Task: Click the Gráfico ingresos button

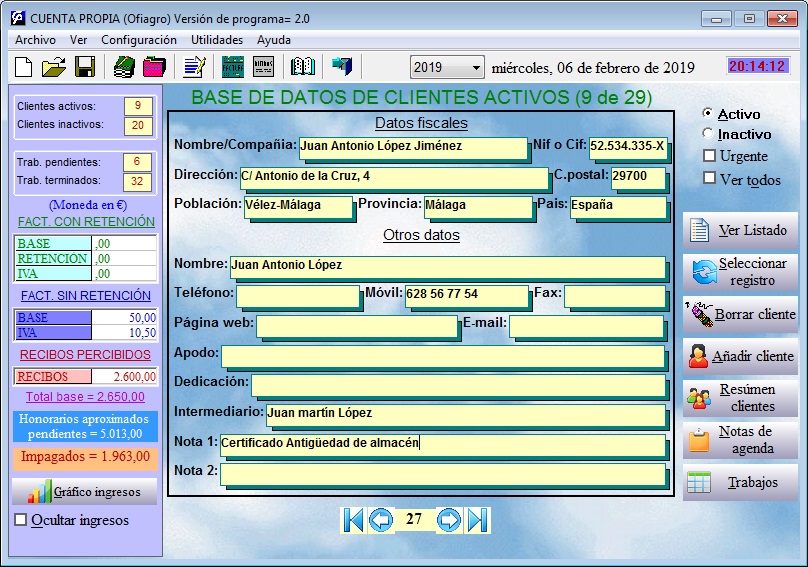Action: tap(84, 492)
